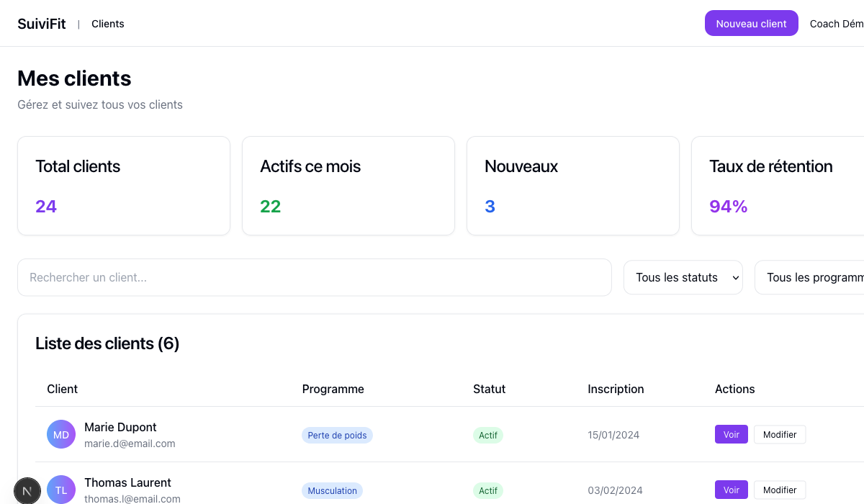Open Marie Dupont's MD avatar
Screen dimensions: 864x504
(61, 434)
